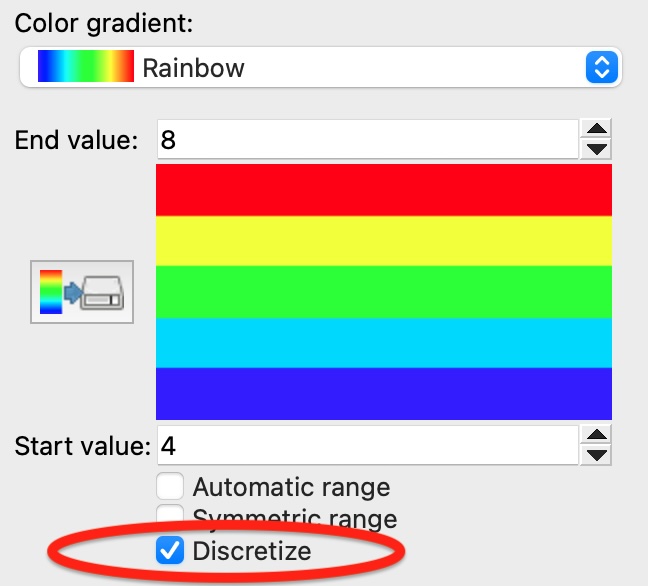Click the Start value input field
The width and height of the screenshot is (648, 586).
tap(366, 444)
